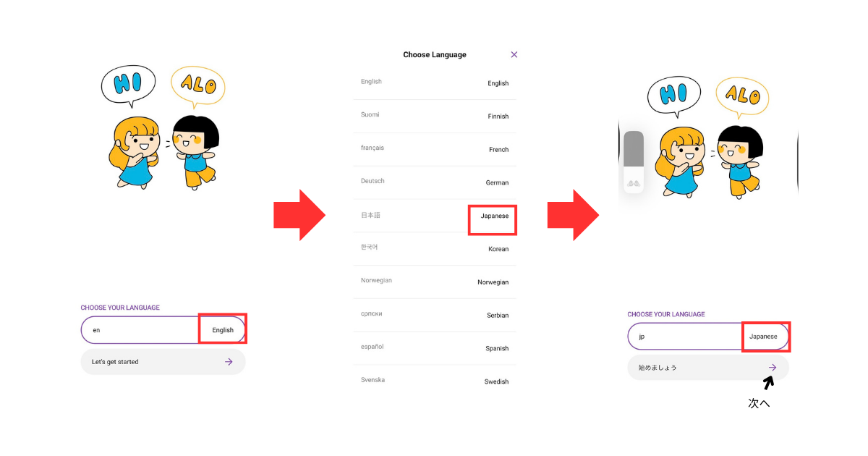The image size is (868, 456).
Task: Click the gray volume slider overlay
Action: pyautogui.click(x=634, y=163)
